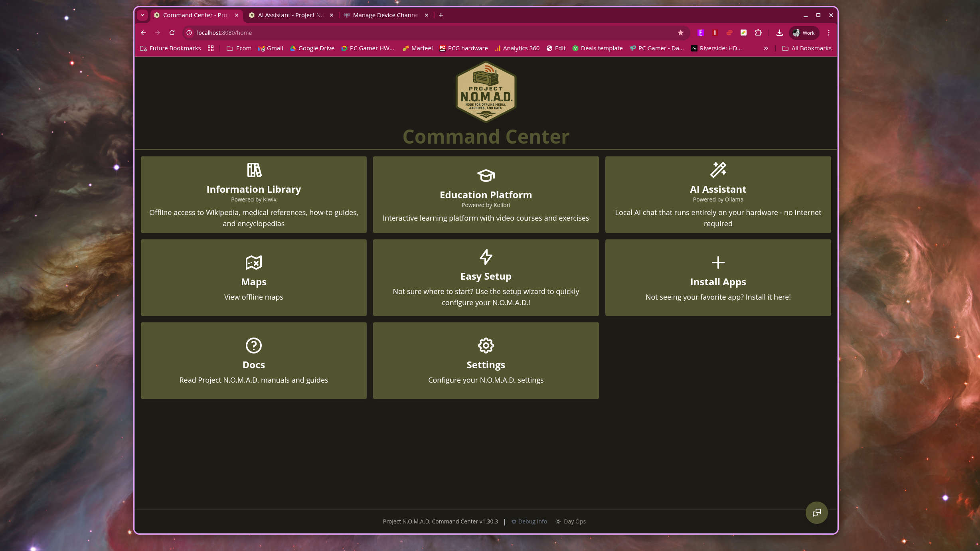Viewport: 980px width, 551px height.
Task: Select the Education Platform graduation cap icon
Action: pos(486,176)
